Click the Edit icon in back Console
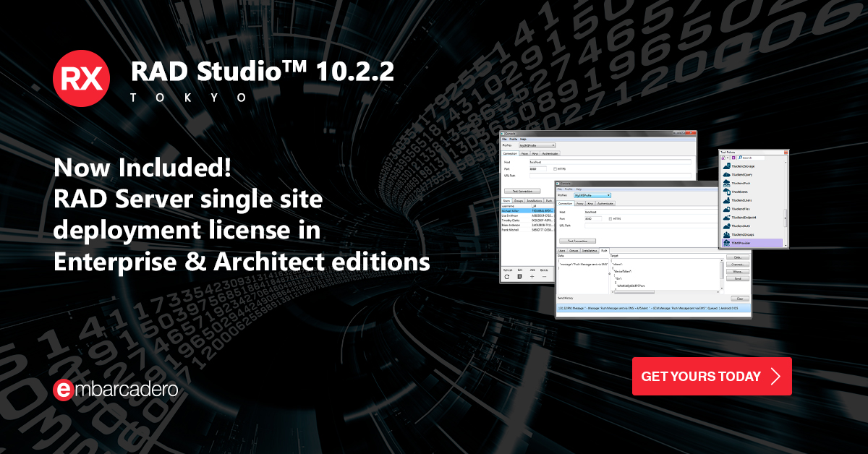This screenshot has height=454, width=868. (x=519, y=277)
